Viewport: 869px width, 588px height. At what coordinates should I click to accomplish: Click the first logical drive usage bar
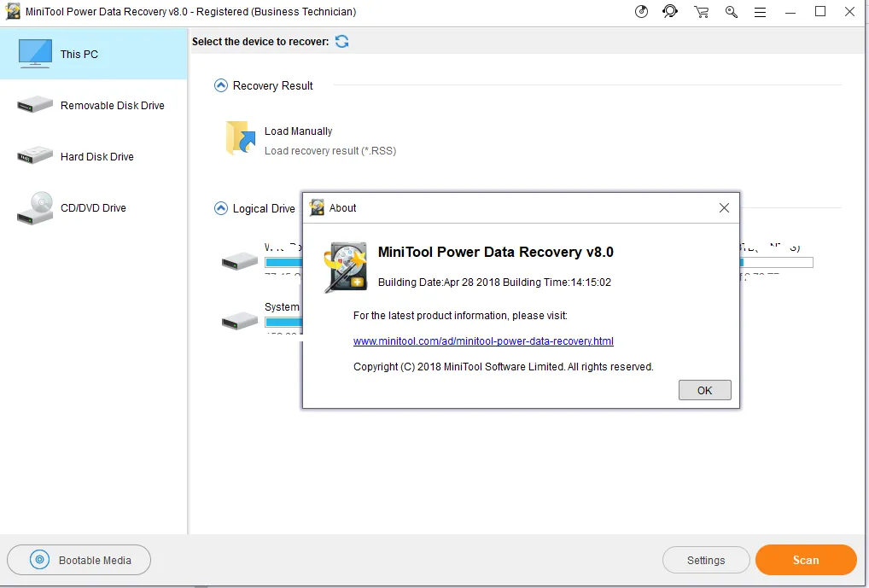pyautogui.click(x=283, y=262)
